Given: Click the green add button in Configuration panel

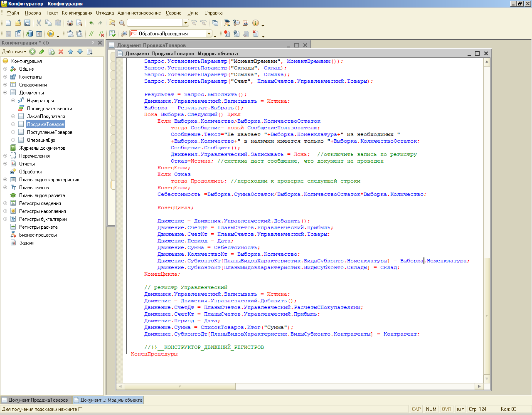Looking at the screenshot, I should [32, 52].
